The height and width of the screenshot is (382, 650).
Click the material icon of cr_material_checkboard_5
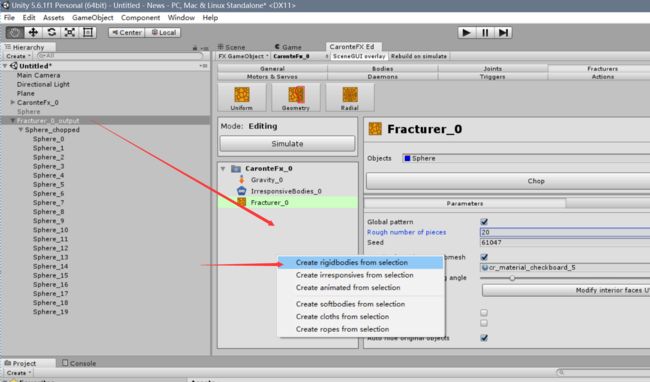coord(485,267)
